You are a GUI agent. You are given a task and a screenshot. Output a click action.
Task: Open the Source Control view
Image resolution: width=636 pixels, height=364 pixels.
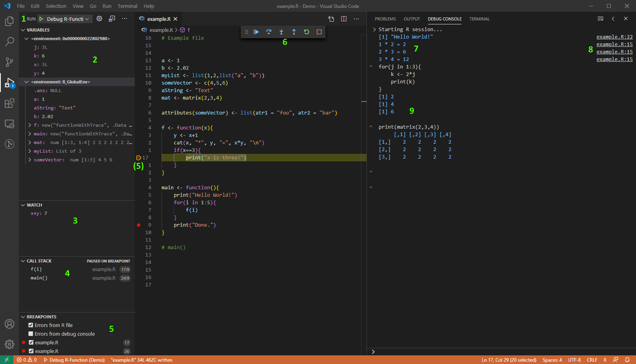pos(9,62)
